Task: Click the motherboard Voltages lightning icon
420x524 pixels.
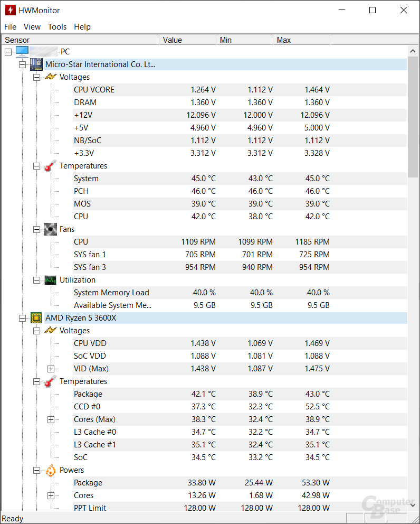Action: point(51,77)
